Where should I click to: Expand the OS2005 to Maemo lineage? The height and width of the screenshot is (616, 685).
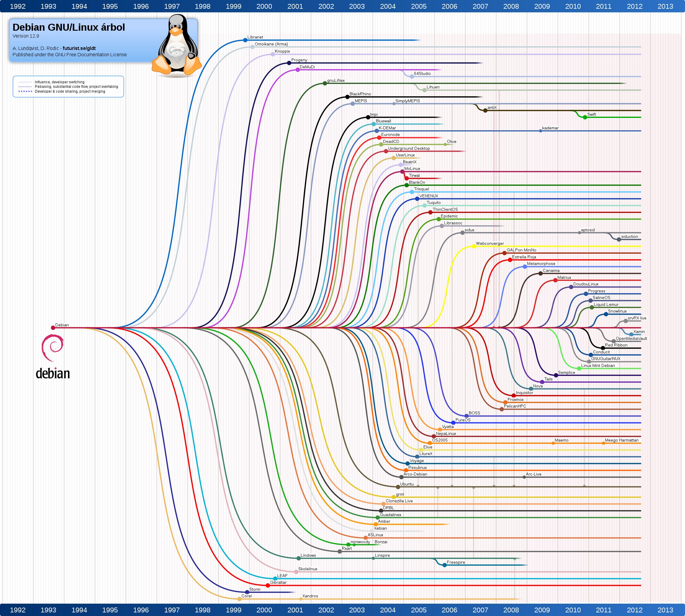pyautogui.click(x=491, y=443)
